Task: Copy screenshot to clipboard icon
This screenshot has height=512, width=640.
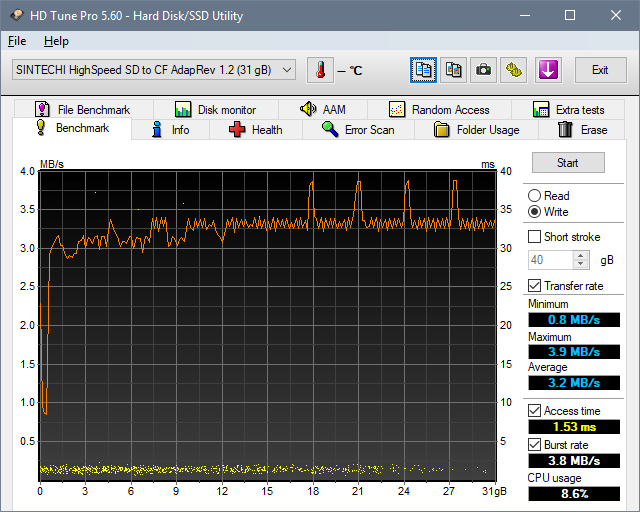Action: (x=453, y=70)
